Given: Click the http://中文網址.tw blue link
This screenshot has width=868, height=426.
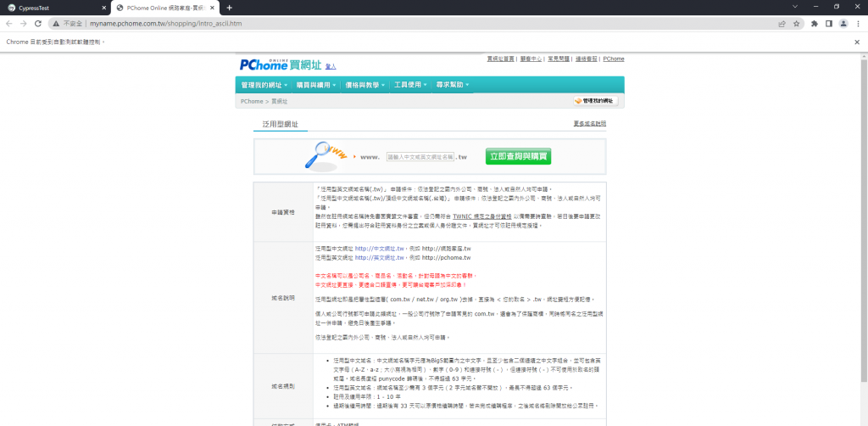Looking at the screenshot, I should [381, 248].
